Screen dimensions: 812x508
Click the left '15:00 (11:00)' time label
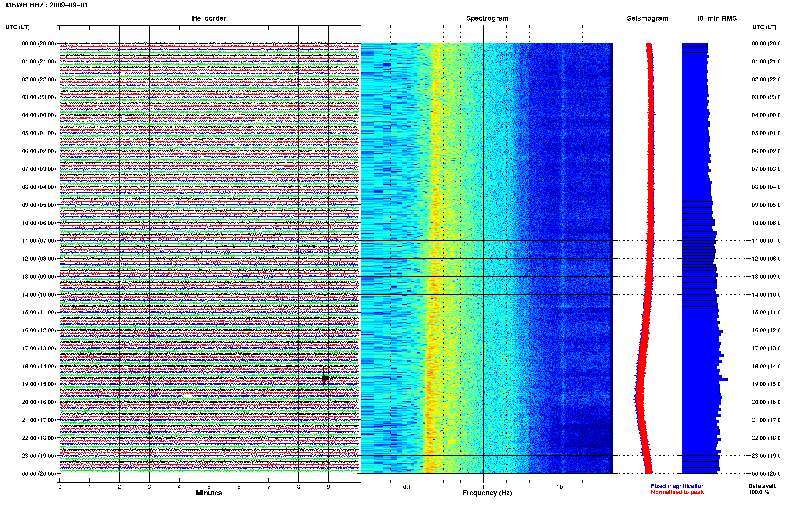coord(39,313)
